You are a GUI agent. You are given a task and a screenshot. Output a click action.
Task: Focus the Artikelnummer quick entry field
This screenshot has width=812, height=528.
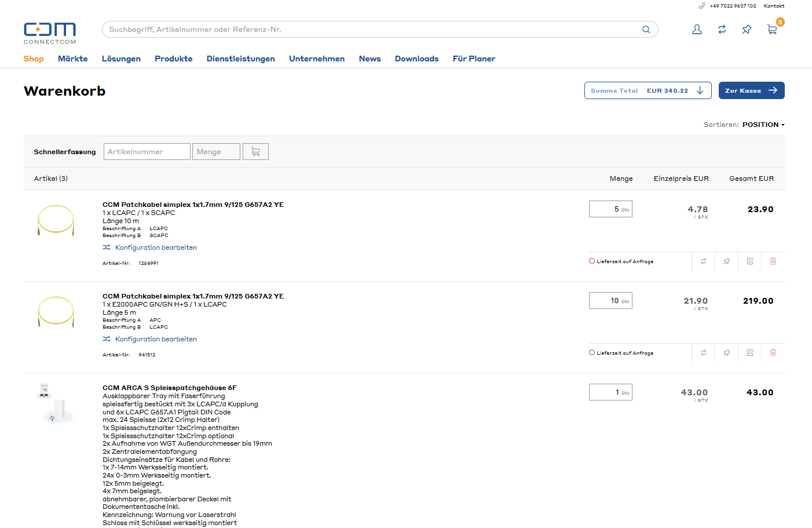pyautogui.click(x=147, y=152)
